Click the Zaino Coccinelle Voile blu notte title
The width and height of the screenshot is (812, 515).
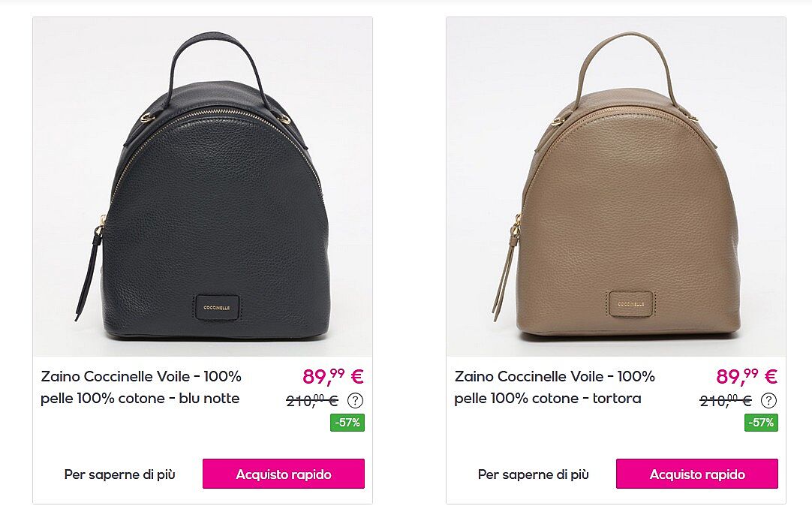pyautogui.click(x=141, y=387)
